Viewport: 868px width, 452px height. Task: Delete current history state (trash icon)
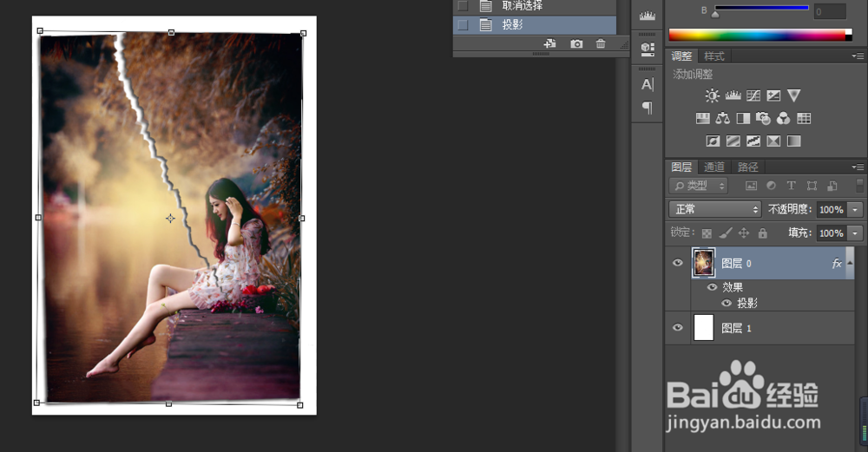601,43
